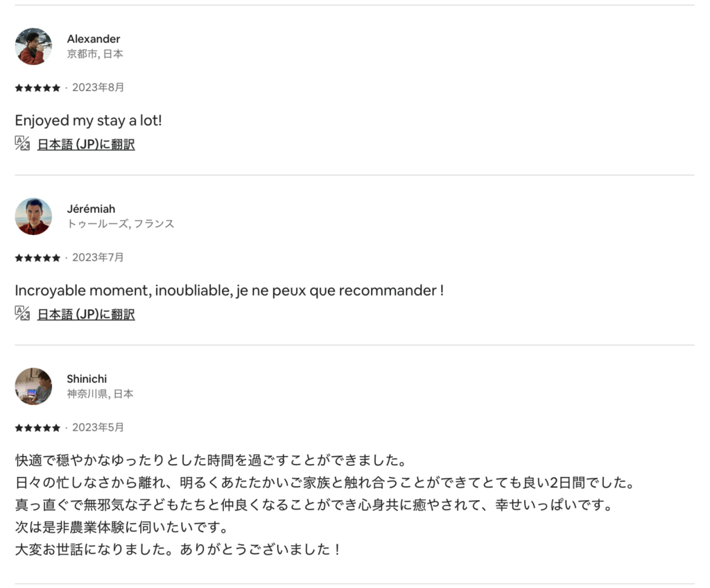
Task: Click Shinichi's profile avatar photo
Action: coord(33,386)
